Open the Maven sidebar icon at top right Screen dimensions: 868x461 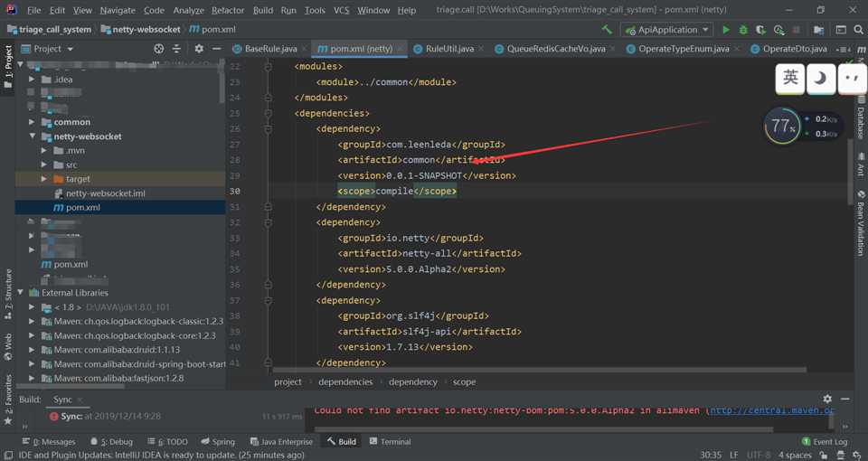[x=862, y=50]
